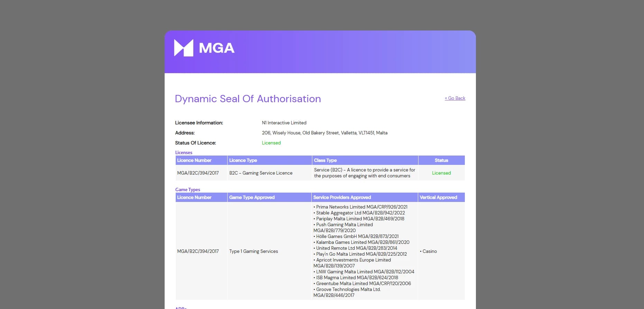This screenshot has height=309, width=644.
Task: Select the Kalamba Games Limited provider entry
Action: coord(361,242)
